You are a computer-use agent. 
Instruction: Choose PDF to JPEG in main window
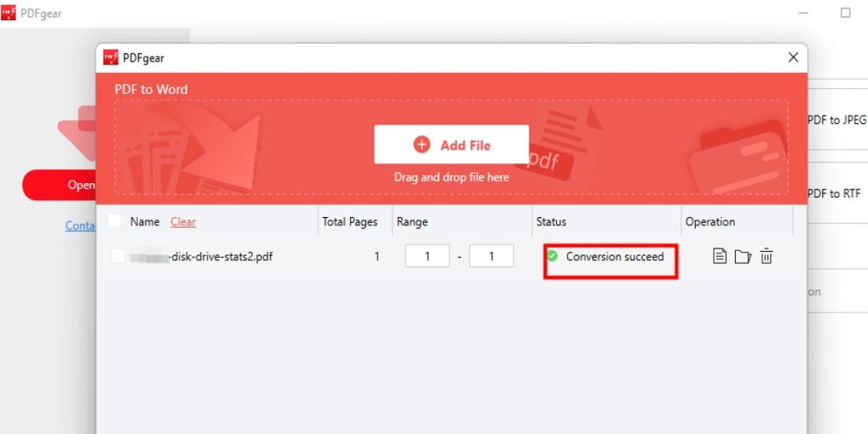(837, 120)
